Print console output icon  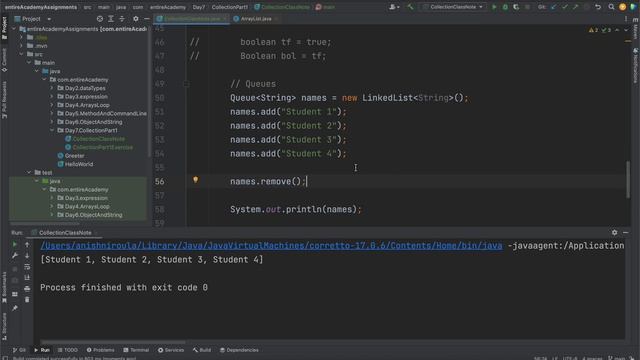point(27,289)
